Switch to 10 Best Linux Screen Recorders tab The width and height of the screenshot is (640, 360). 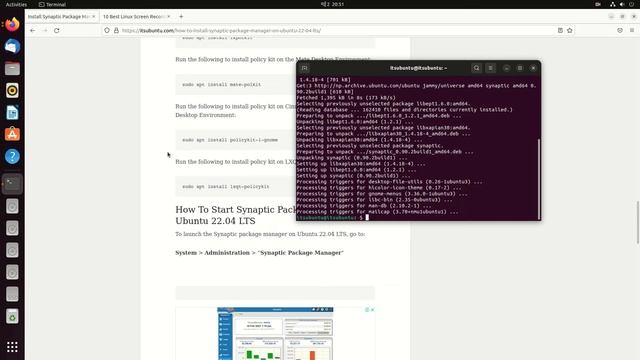133,17
